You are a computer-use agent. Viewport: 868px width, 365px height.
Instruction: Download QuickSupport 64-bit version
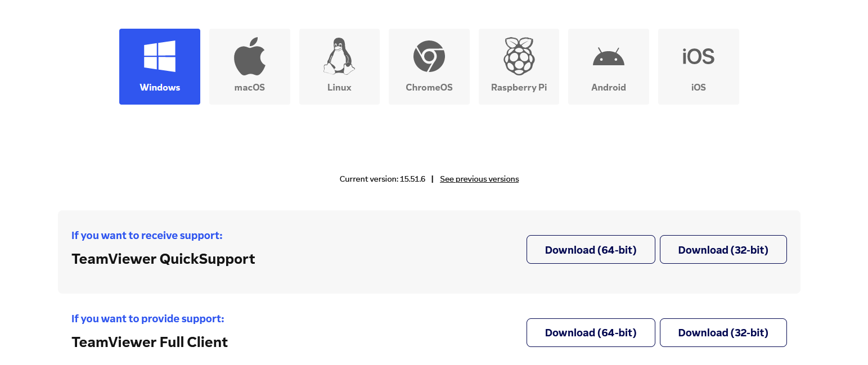(591, 250)
